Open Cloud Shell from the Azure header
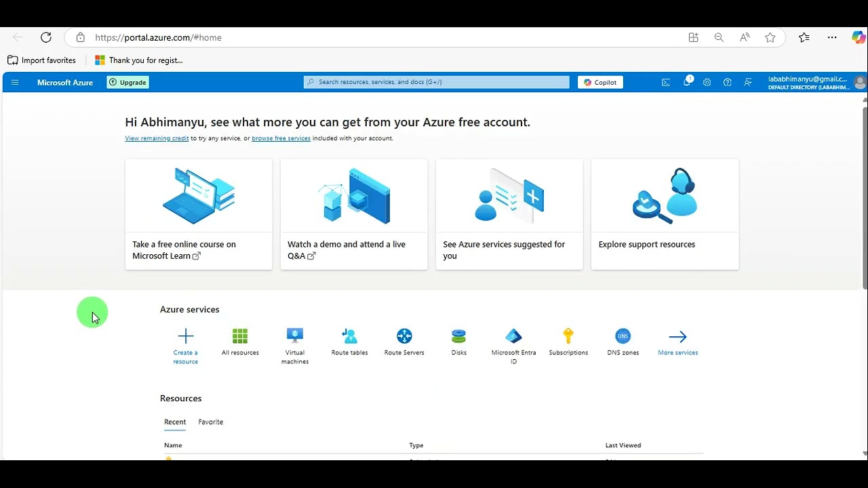Screen dimensions: 868x488 coord(666,83)
